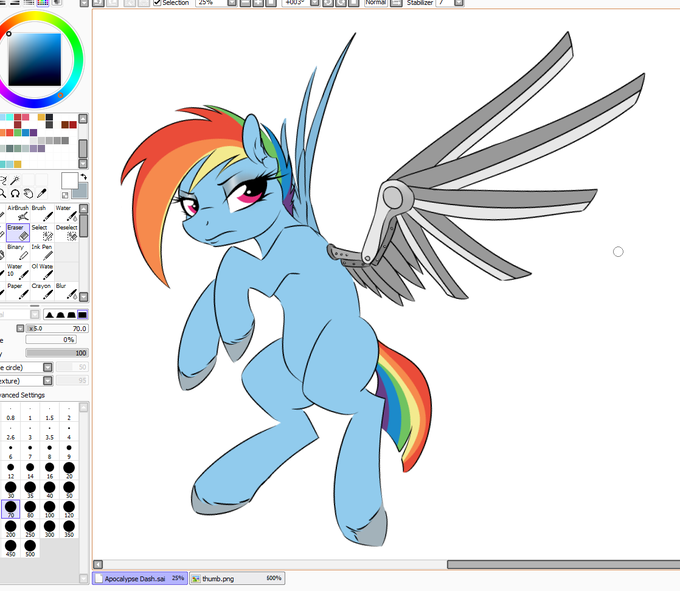This screenshot has height=591, width=680.
Task: Select the Water 10 brush
Action: point(18,272)
